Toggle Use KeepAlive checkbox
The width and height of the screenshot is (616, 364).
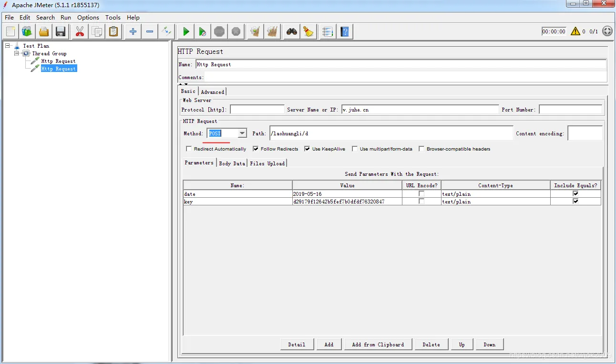[x=307, y=149]
